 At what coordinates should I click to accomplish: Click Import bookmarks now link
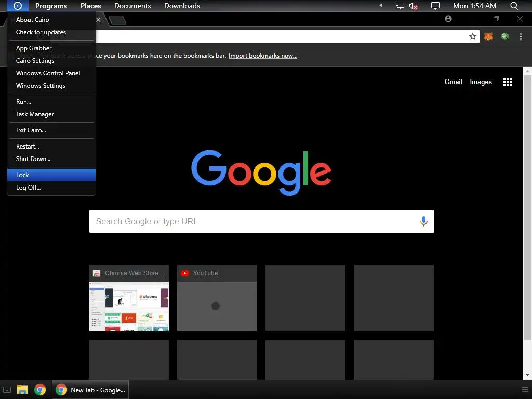[262, 56]
